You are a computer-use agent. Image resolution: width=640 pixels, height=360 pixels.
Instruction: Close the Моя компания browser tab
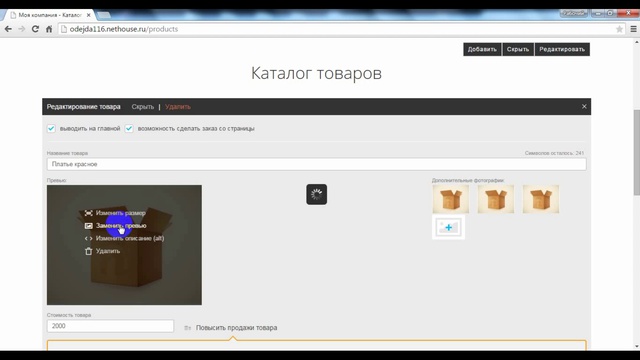coord(89,15)
